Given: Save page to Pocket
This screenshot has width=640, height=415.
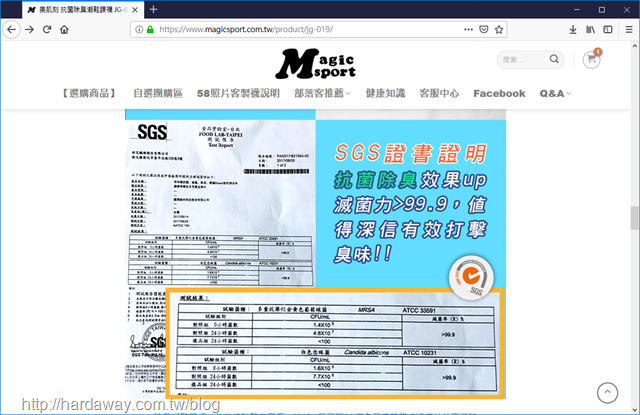Looking at the screenshot, I should click(x=484, y=29).
